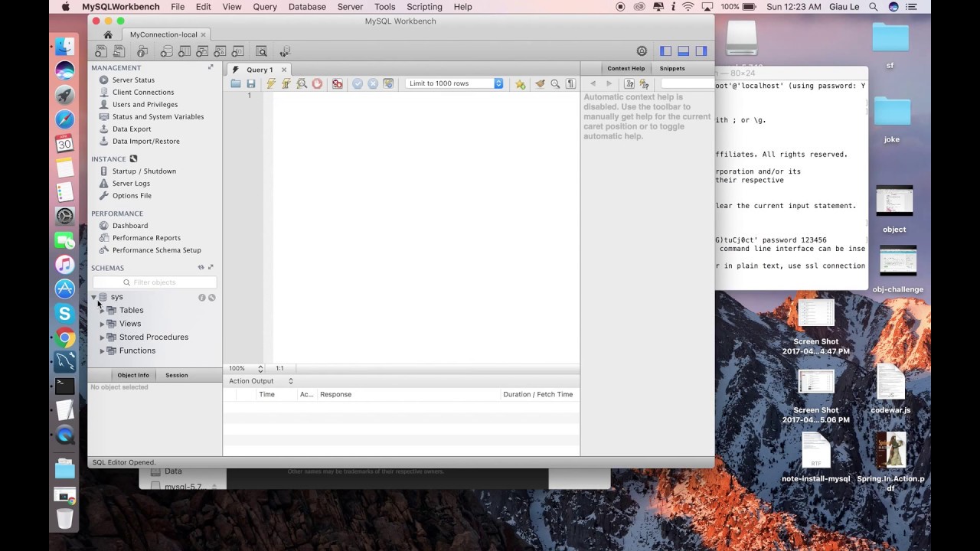Open codewar.js file on desktop
980x551 pixels.
coord(891,390)
